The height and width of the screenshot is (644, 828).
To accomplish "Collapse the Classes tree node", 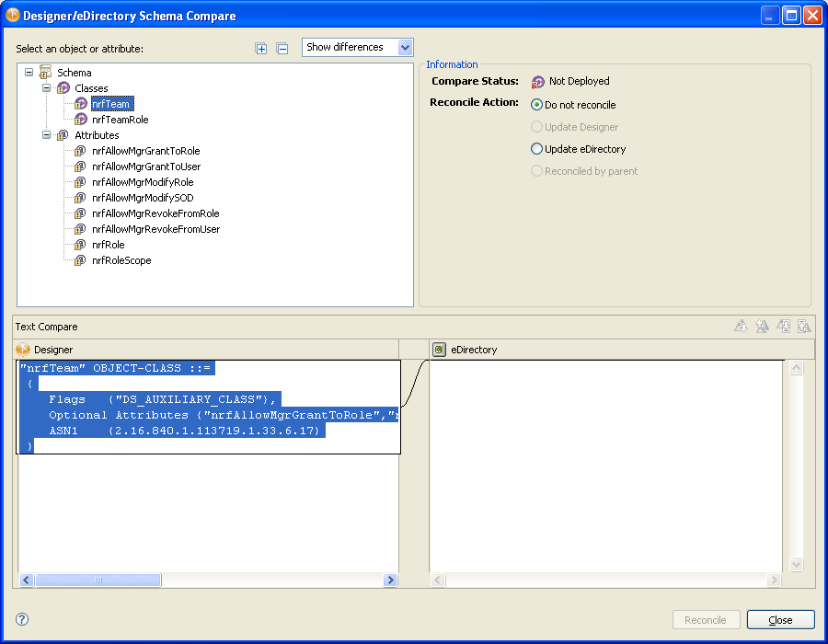I will click(47, 88).
